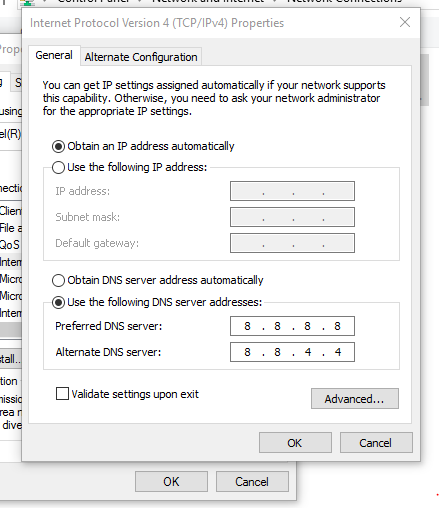The width and height of the screenshot is (439, 508).
Task: Click the disabled Subnet mask field
Action: click(292, 217)
